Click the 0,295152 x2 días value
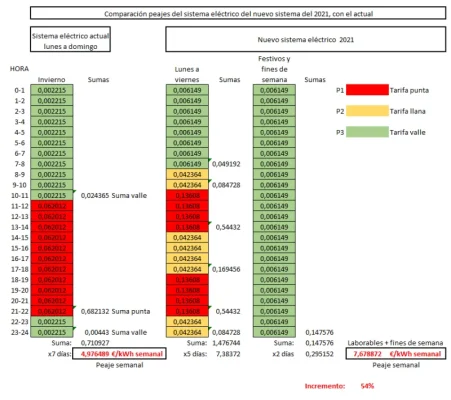This screenshot has width=451, height=400. click(319, 354)
